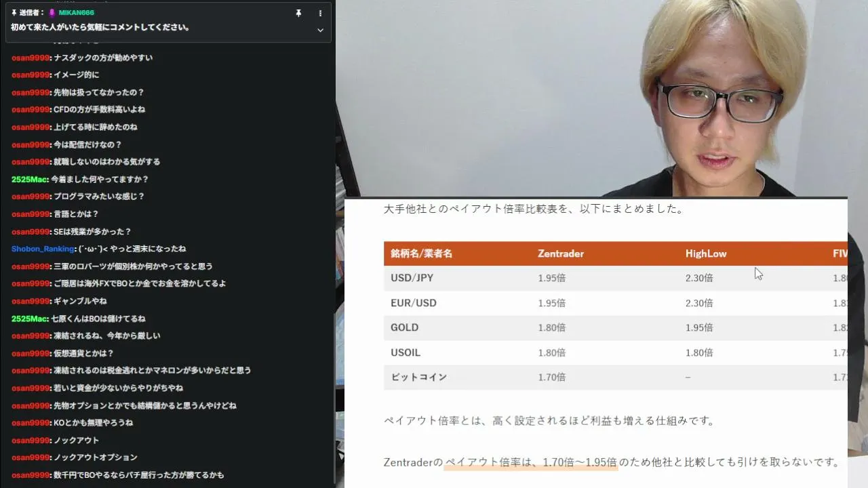Click chat message KOとかも無理やろうね

click(x=93, y=423)
